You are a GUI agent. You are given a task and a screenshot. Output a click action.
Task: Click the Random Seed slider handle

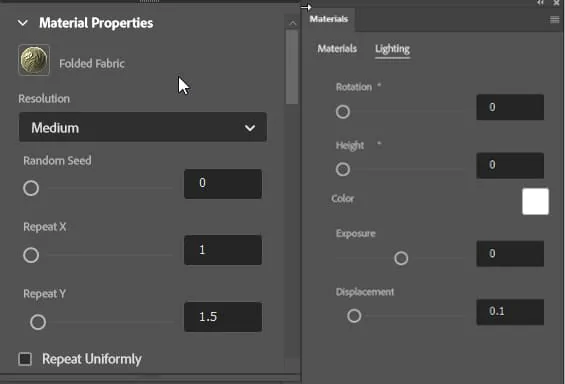tap(31, 188)
